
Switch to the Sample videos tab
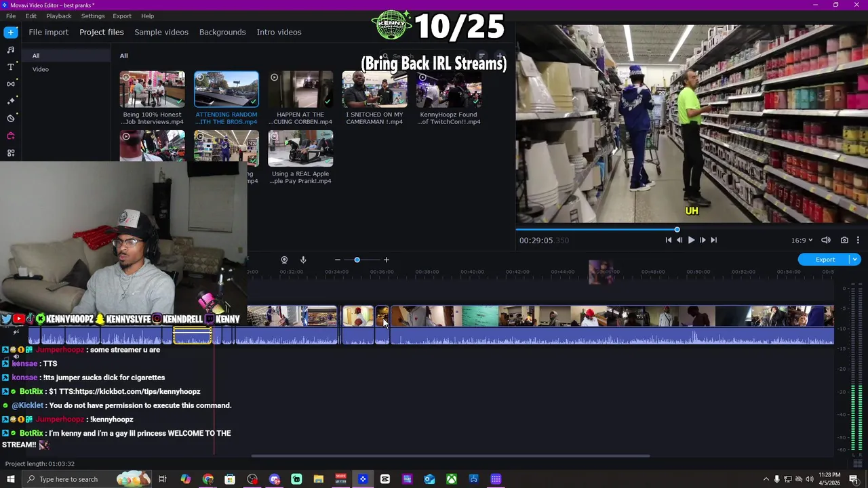click(x=161, y=32)
